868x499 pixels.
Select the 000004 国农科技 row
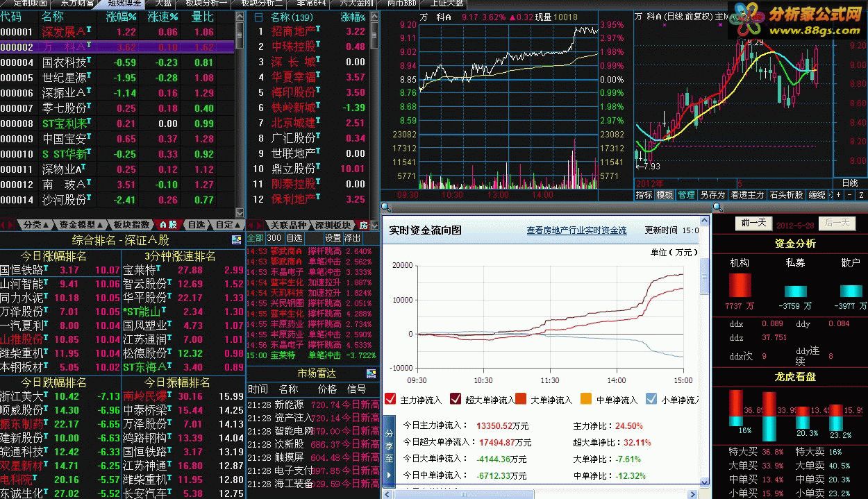[117, 62]
